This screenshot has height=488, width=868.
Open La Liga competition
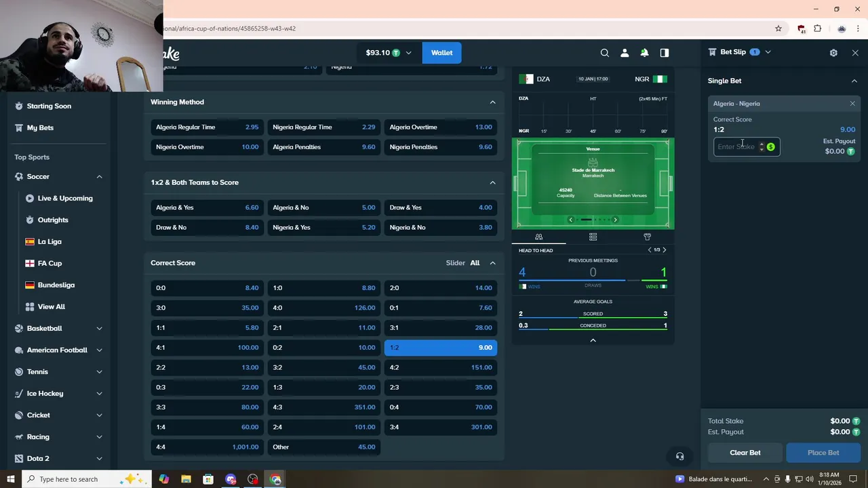click(x=50, y=242)
